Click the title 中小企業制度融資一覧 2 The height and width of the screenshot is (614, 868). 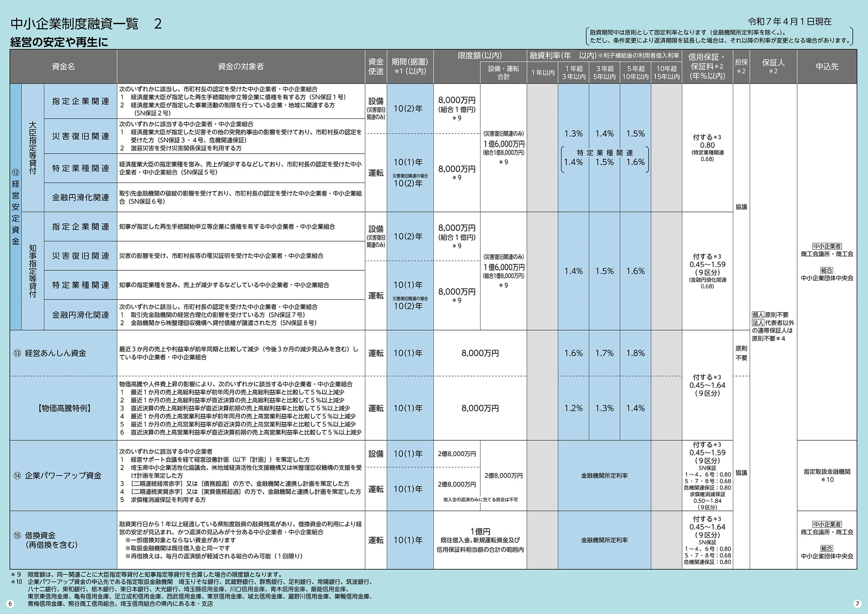point(86,24)
